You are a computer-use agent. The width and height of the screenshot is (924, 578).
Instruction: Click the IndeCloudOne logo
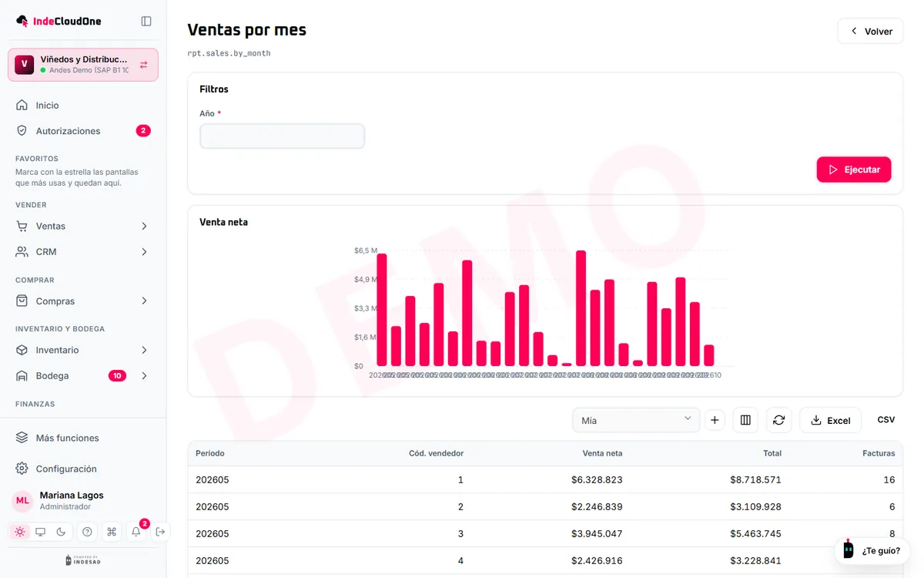pos(59,22)
